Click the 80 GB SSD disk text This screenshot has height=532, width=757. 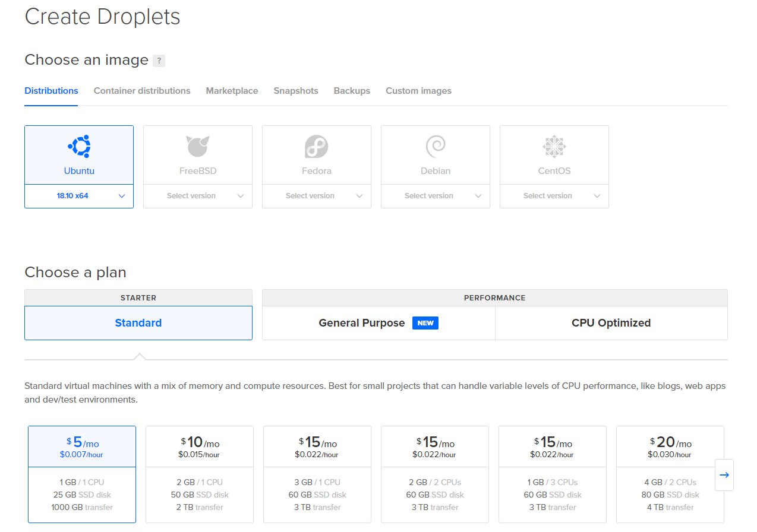click(x=670, y=495)
